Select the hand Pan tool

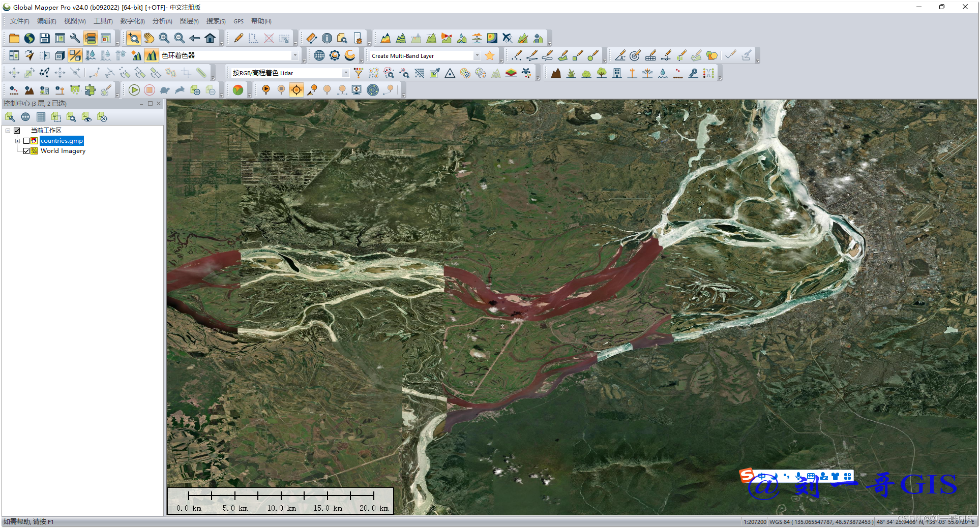point(149,38)
